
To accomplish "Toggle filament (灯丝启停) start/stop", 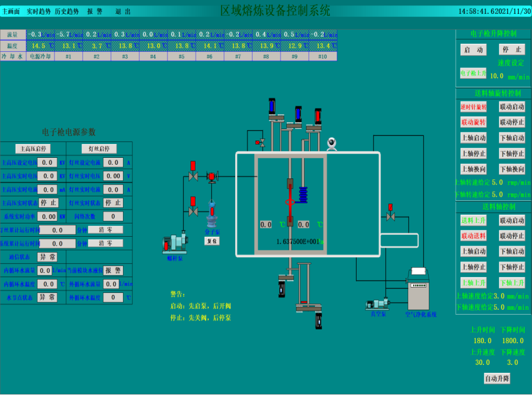I will coord(99,149).
